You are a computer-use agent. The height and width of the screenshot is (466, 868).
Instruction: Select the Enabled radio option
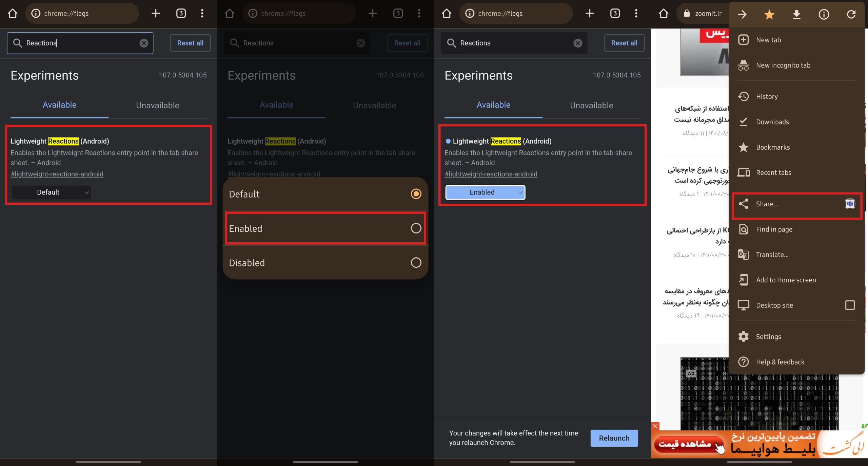[x=416, y=228]
